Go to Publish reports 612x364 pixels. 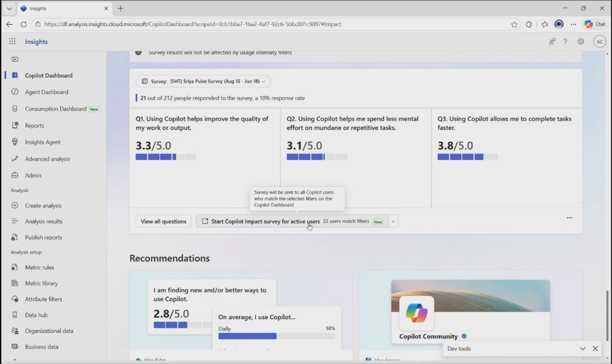(44, 237)
